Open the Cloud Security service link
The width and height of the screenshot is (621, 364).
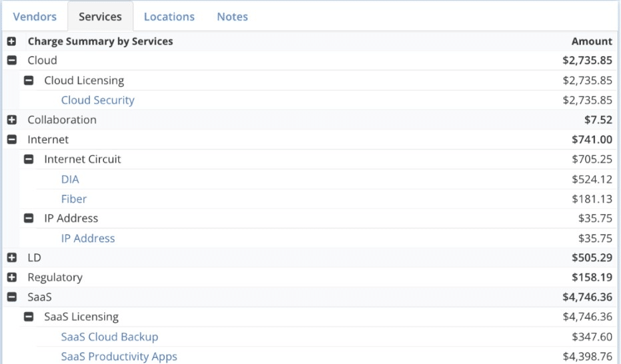[x=97, y=100]
